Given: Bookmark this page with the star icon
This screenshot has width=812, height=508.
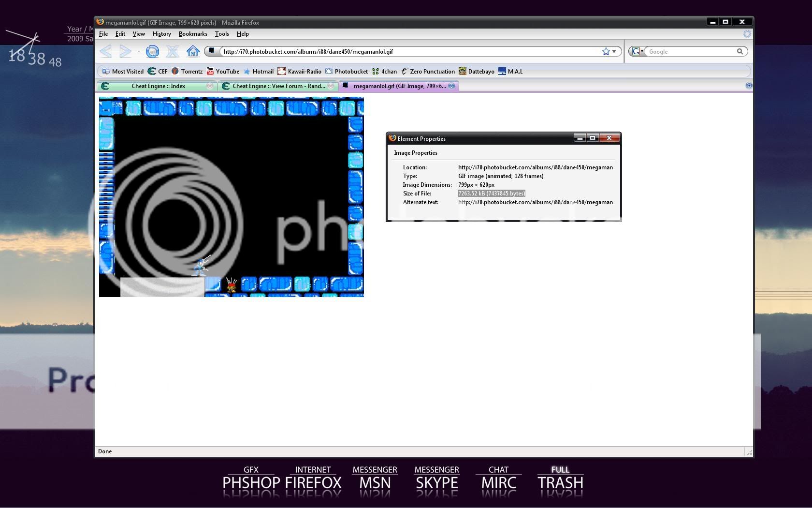Looking at the screenshot, I should [x=606, y=51].
